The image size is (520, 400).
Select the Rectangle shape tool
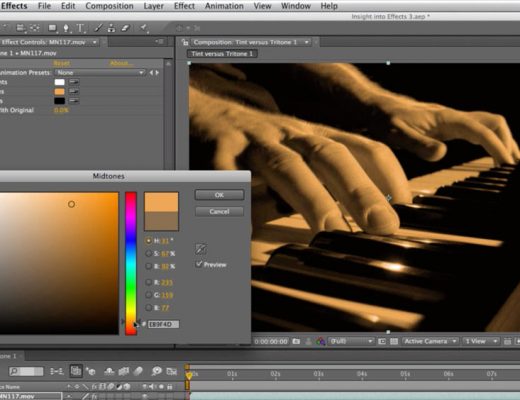52,28
